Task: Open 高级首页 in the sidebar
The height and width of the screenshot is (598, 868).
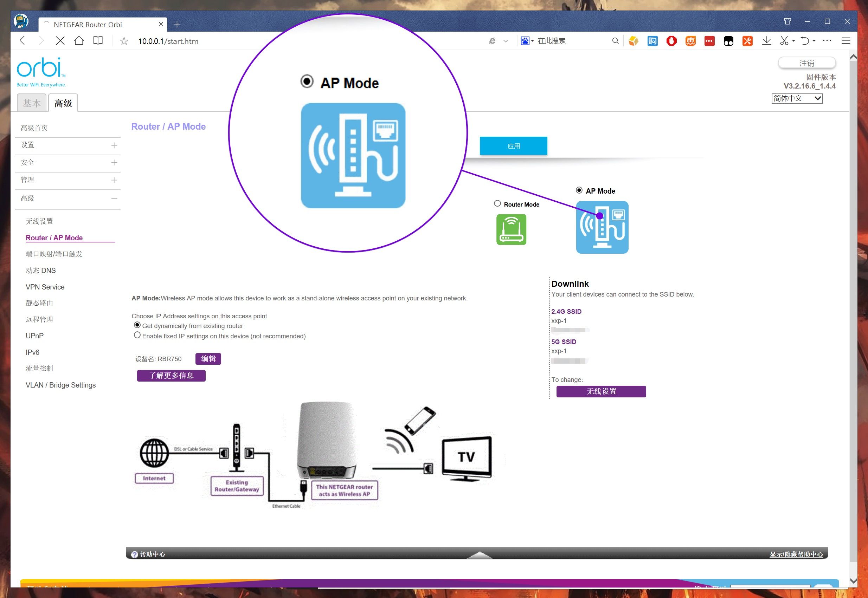Action: click(34, 128)
